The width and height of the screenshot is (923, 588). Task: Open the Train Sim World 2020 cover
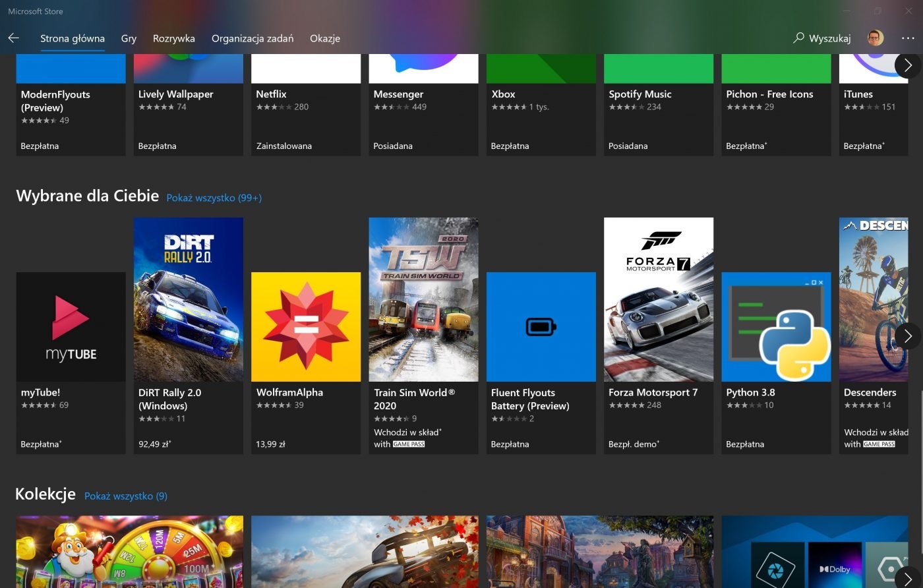click(423, 299)
